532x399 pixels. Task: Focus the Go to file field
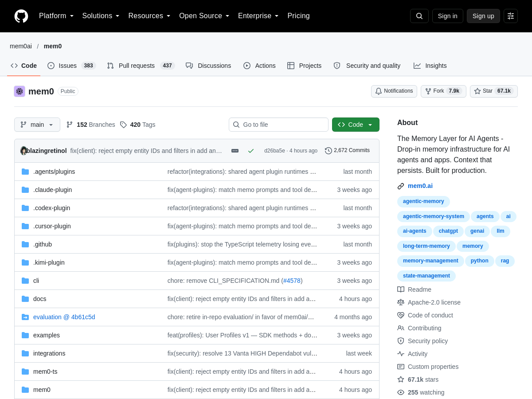278,125
